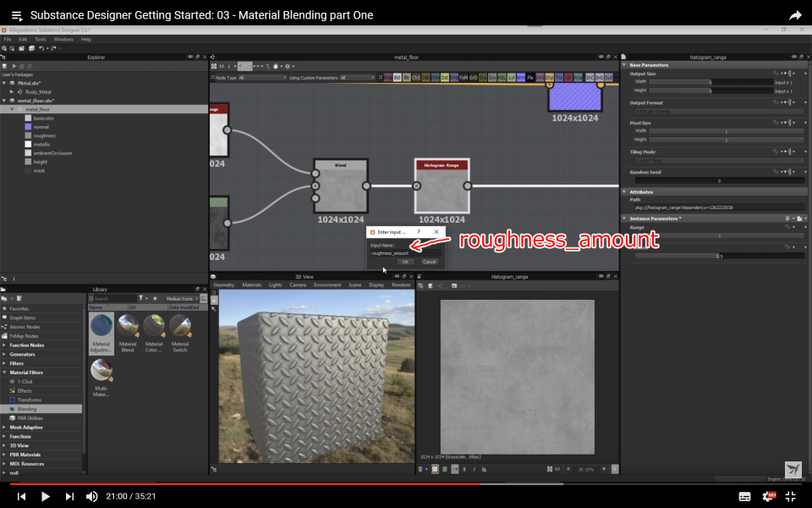This screenshot has width=812, height=508.
Task: Open Materials menu in 3D View
Action: [252, 285]
